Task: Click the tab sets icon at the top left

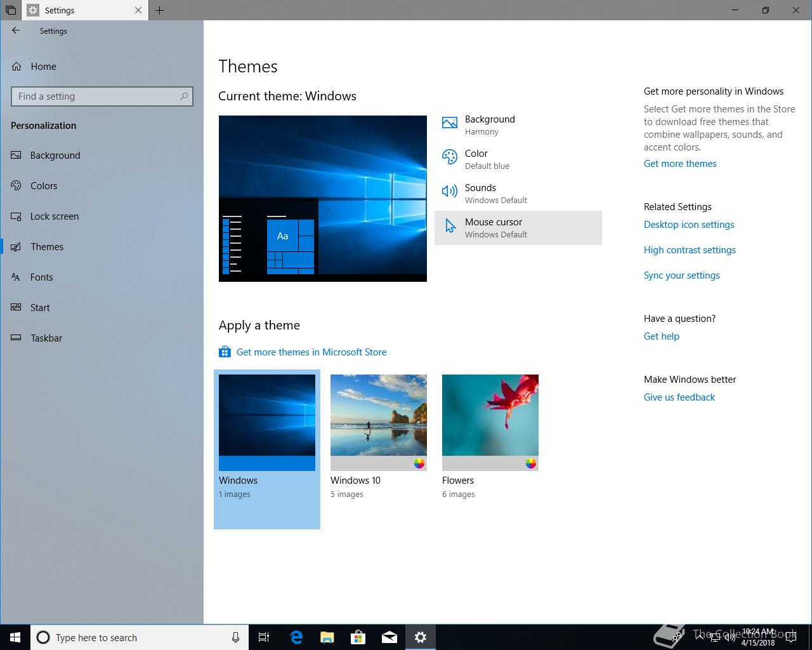Action: 11,10
